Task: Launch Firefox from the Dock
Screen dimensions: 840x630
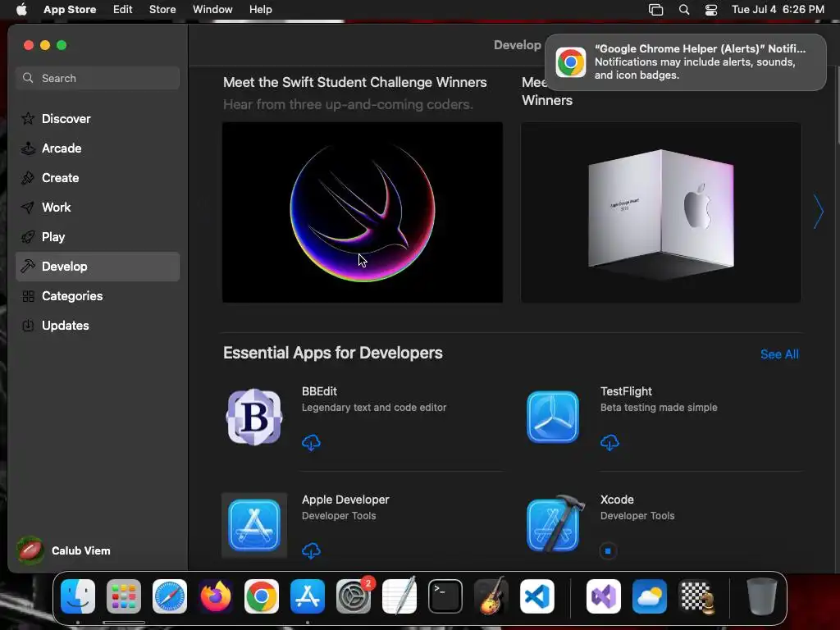Action: 216,596
